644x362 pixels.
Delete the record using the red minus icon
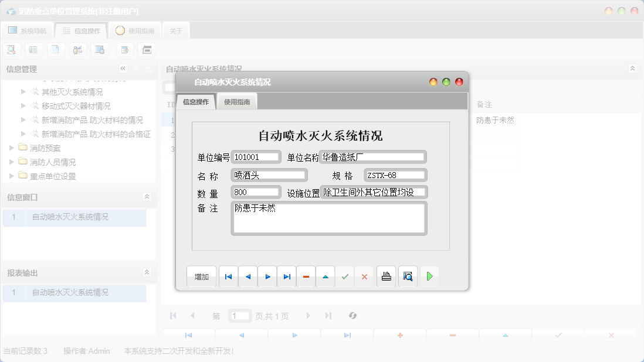(x=306, y=276)
